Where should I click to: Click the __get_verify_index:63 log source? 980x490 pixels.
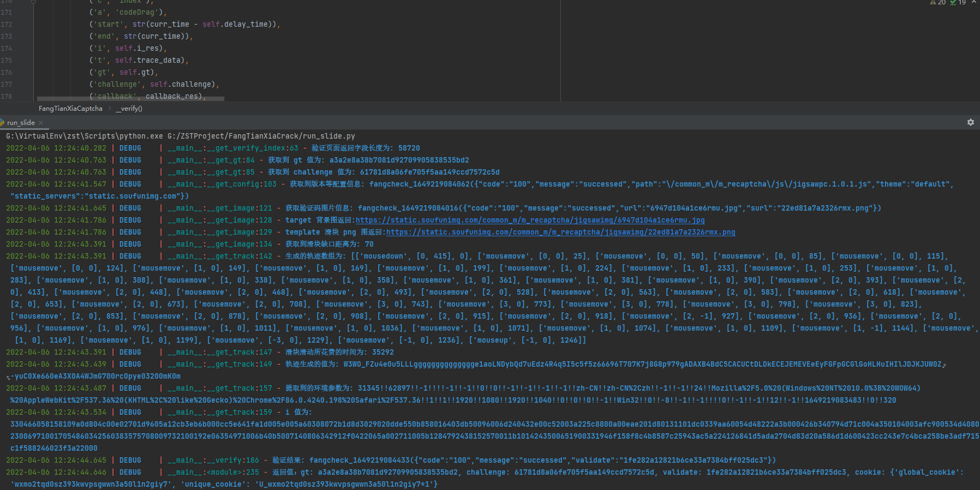click(233, 148)
